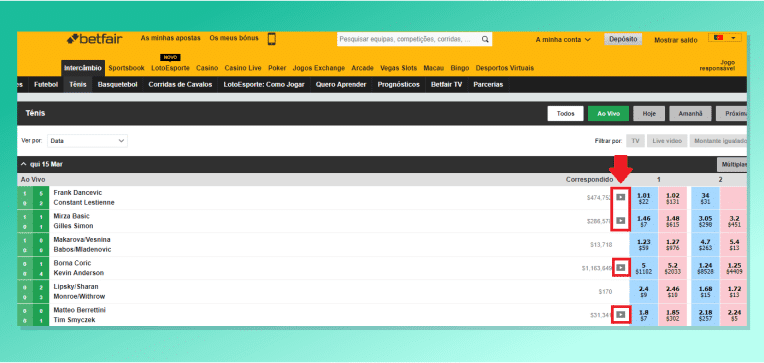Open Makarova/Vesnina match
Viewport: 764px width, 363px height.
[82, 240]
